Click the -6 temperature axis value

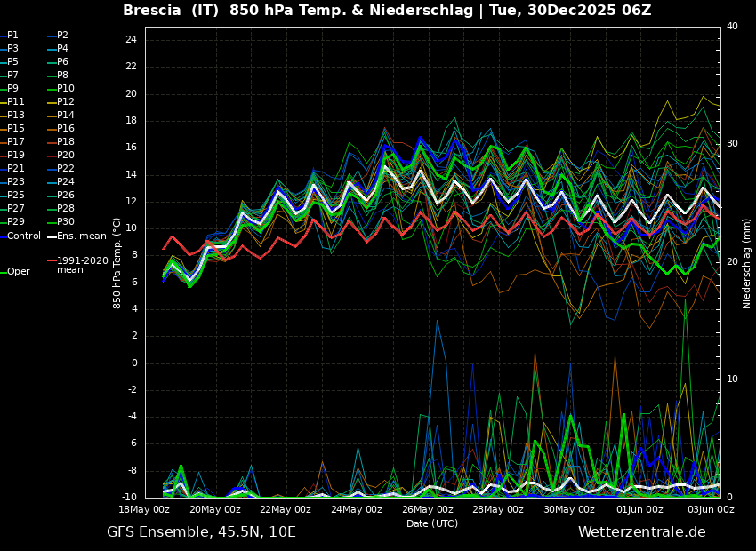click(133, 443)
